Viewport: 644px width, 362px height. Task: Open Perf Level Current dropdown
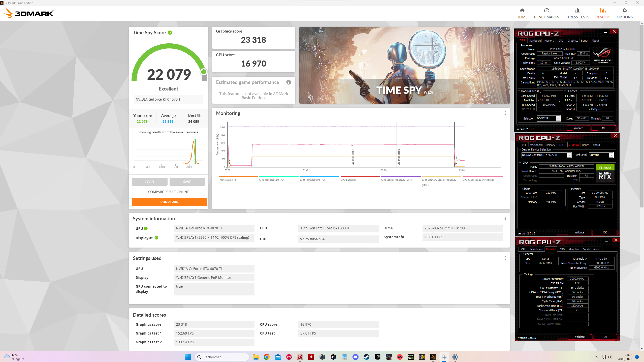point(601,155)
